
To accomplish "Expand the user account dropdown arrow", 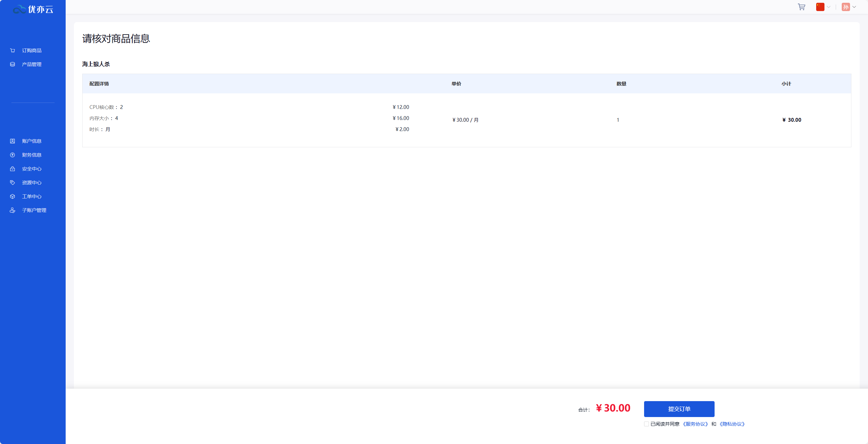I will coord(854,7).
